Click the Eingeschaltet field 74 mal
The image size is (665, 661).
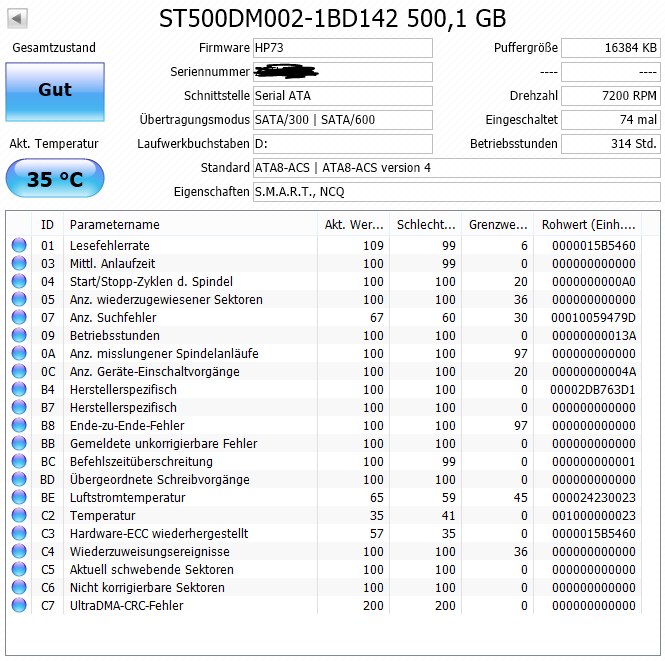(611, 120)
